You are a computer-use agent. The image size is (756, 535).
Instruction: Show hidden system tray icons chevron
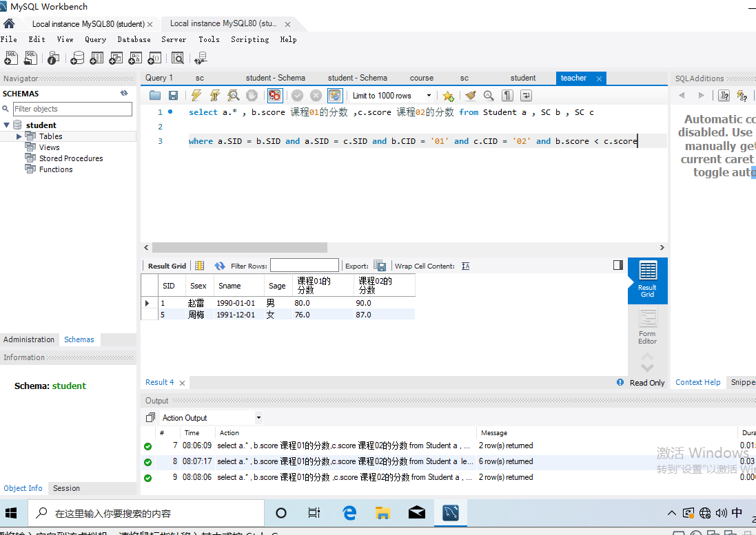click(x=672, y=514)
